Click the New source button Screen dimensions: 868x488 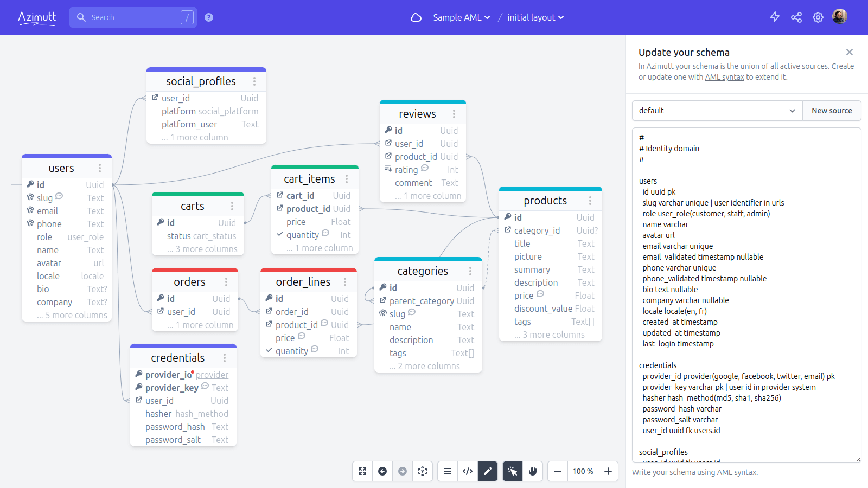coord(832,111)
